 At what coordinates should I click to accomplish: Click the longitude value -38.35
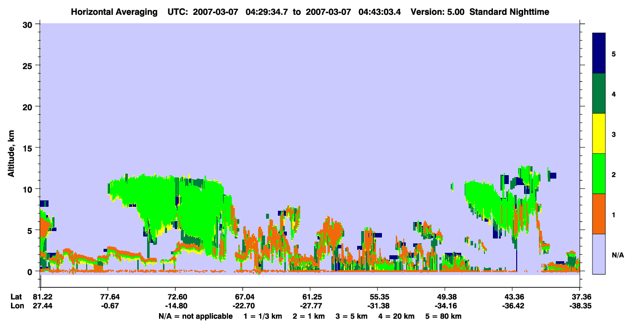(580, 306)
